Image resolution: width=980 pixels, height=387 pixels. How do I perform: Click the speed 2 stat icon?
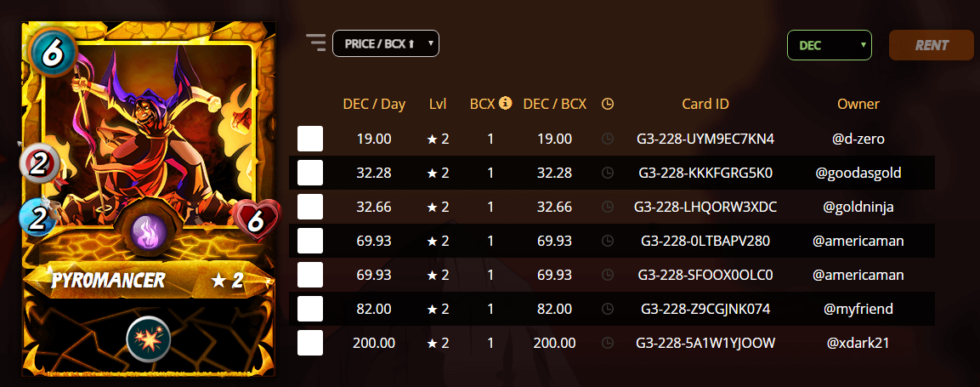click(x=40, y=219)
